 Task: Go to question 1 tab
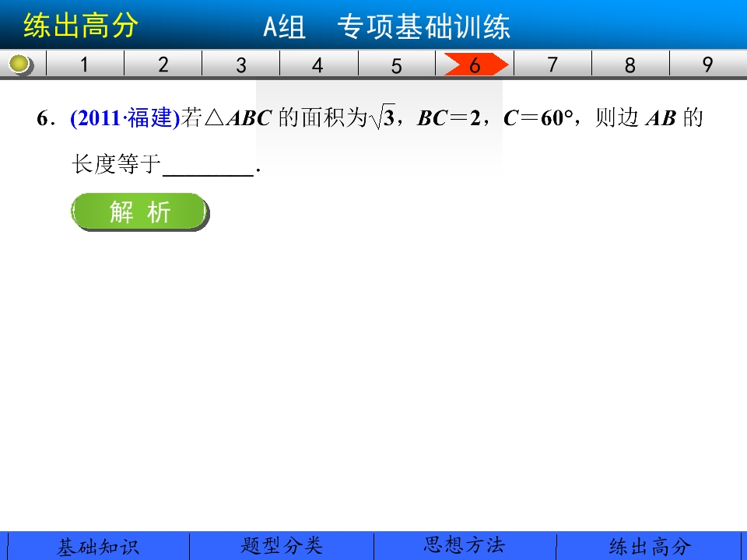point(85,65)
